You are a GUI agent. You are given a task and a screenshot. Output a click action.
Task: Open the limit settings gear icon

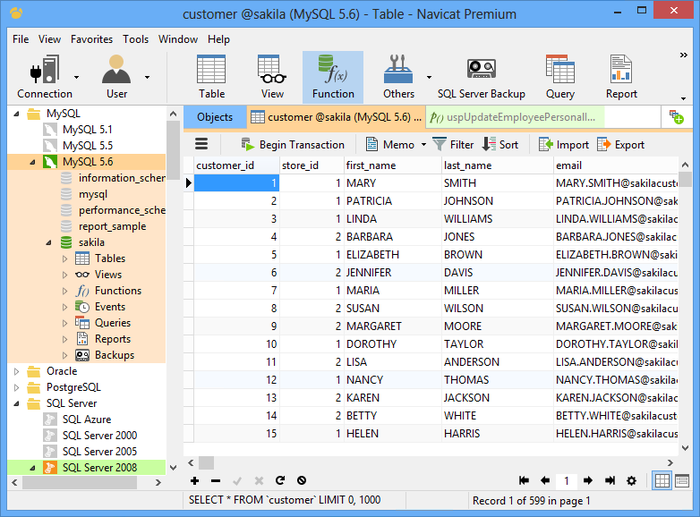tap(631, 480)
